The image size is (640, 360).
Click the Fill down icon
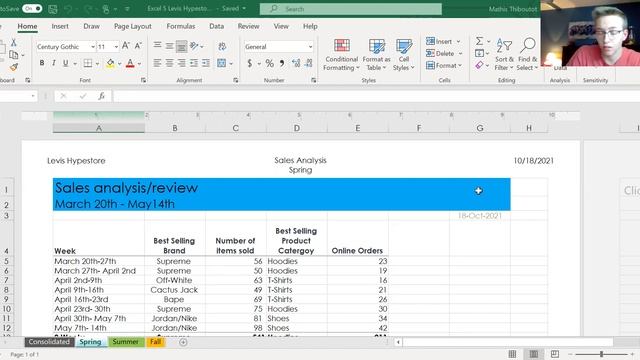point(480,53)
